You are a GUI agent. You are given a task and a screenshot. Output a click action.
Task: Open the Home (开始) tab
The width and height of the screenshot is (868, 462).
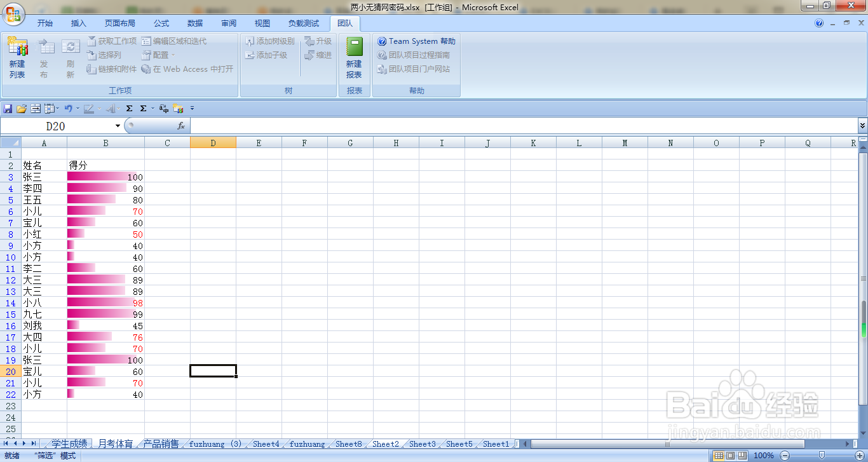pos(45,24)
